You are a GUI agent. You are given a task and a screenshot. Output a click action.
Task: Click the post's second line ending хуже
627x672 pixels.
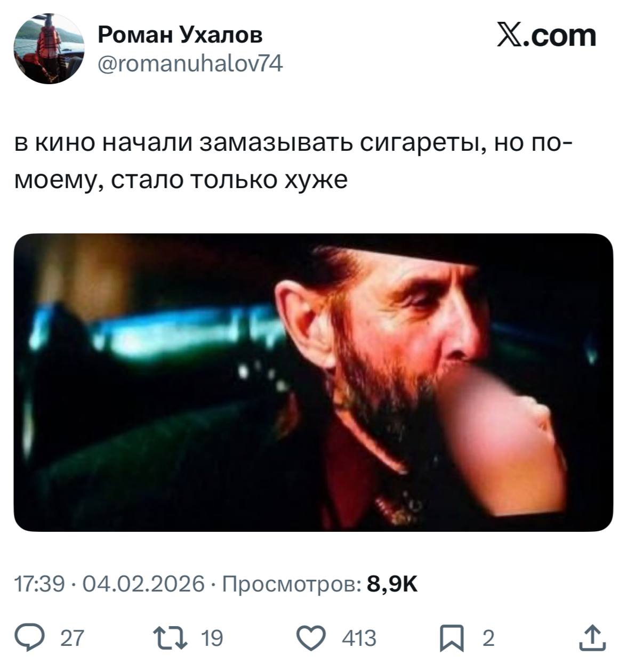pyautogui.click(x=181, y=181)
